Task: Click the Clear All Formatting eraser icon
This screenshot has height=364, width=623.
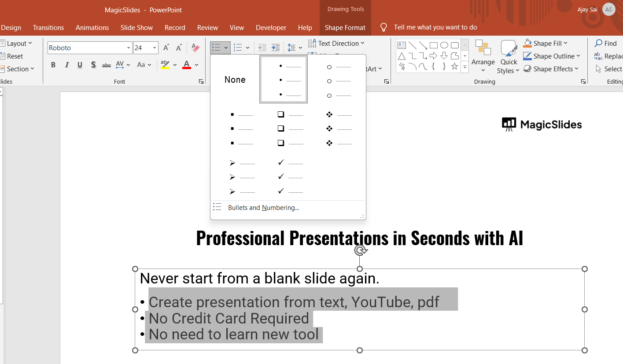Action: click(195, 48)
